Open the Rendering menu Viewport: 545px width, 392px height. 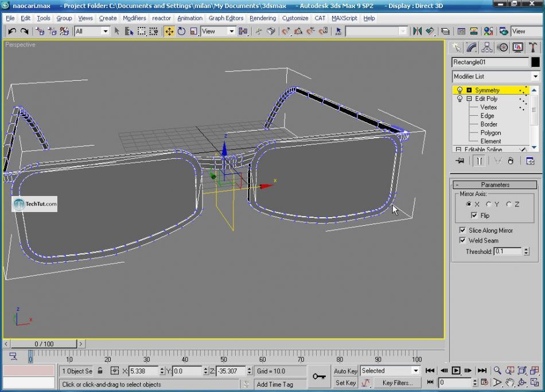263,18
